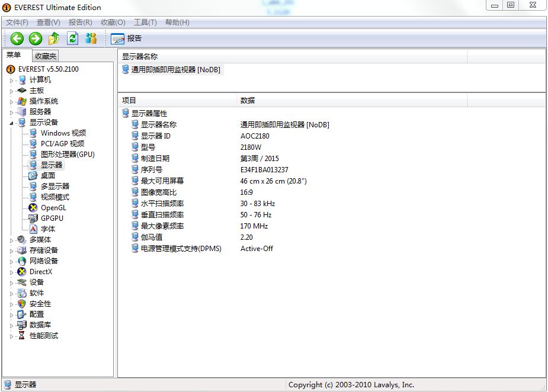Expand the DirectX tree node
Image resolution: width=548 pixels, height=392 pixels.
[11, 272]
